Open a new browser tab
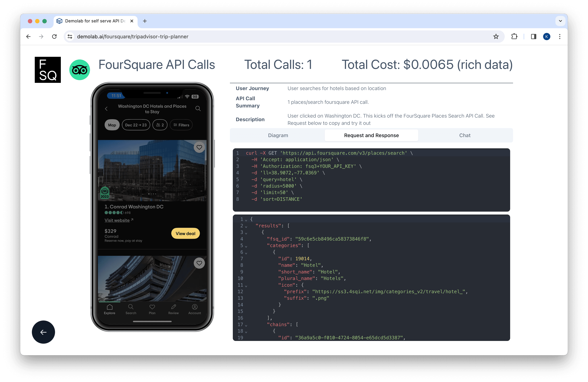 (145, 21)
